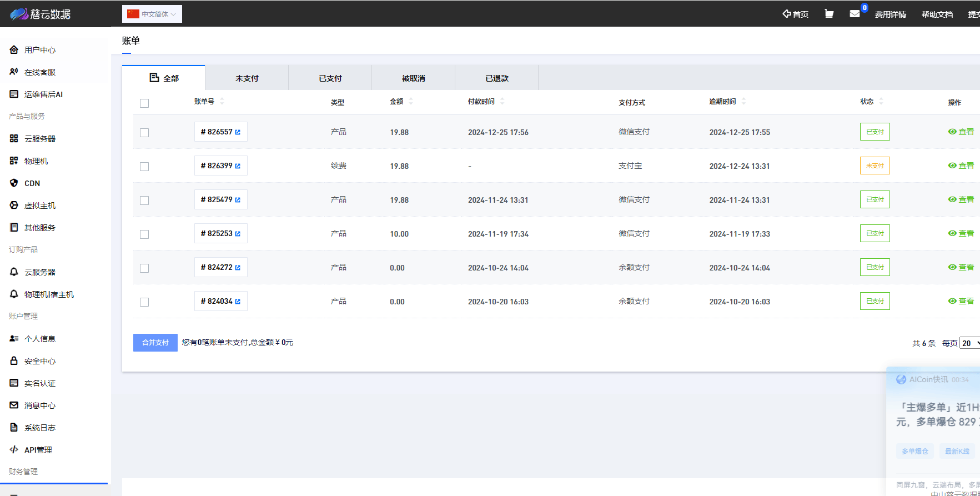Open external link icon for bill 824034
The height and width of the screenshot is (496, 980).
click(238, 302)
